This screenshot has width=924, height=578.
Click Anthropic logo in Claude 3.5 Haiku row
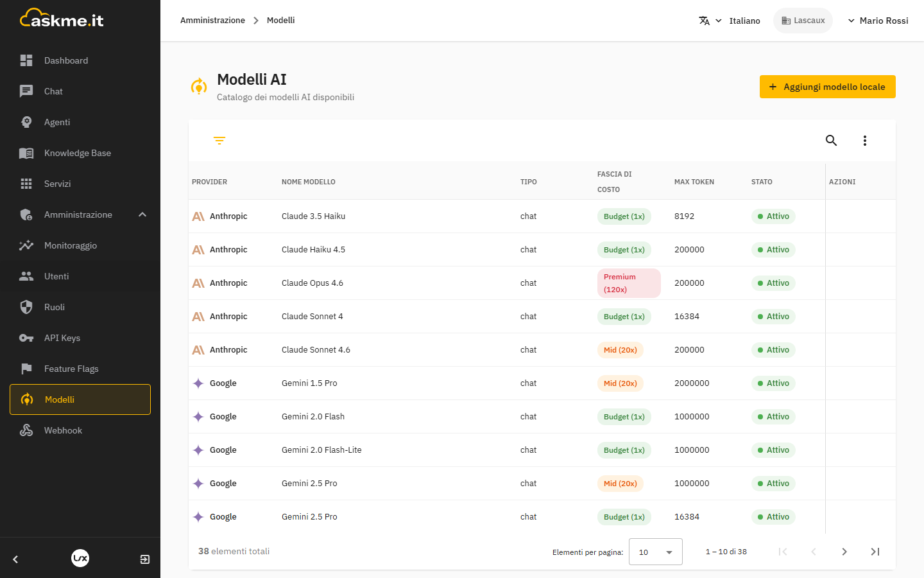click(198, 216)
